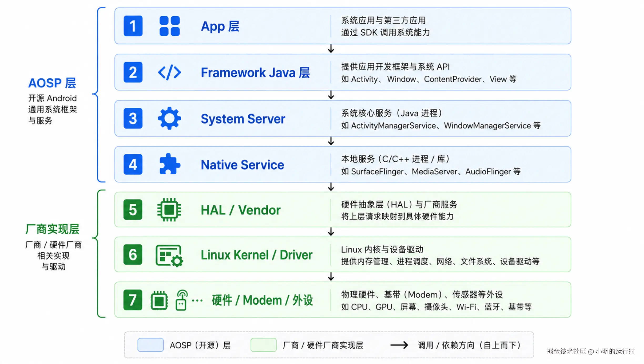Click the light blue AOSP legend swatch
644x364 pixels.
(x=150, y=345)
